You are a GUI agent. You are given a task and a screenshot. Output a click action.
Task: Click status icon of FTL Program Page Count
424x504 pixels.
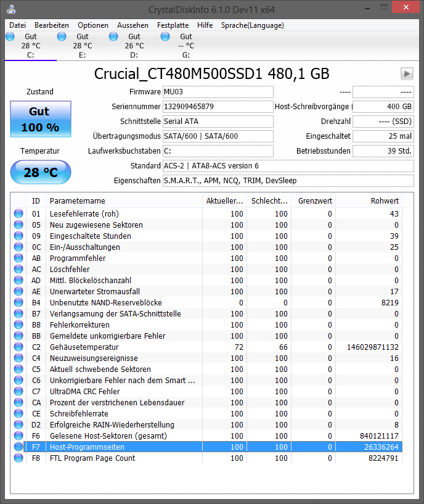[x=18, y=458]
